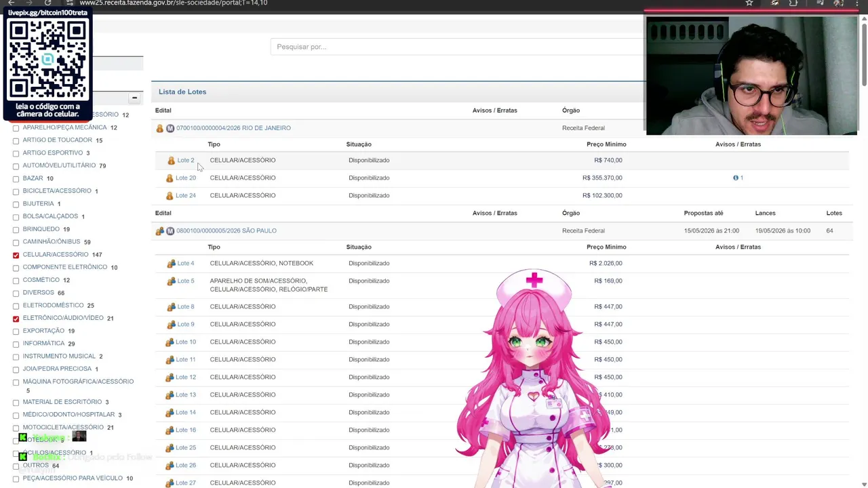868x488 pixels.
Task: Click the '15/05/2026 às 21:00' proposal date
Action: click(x=711, y=231)
